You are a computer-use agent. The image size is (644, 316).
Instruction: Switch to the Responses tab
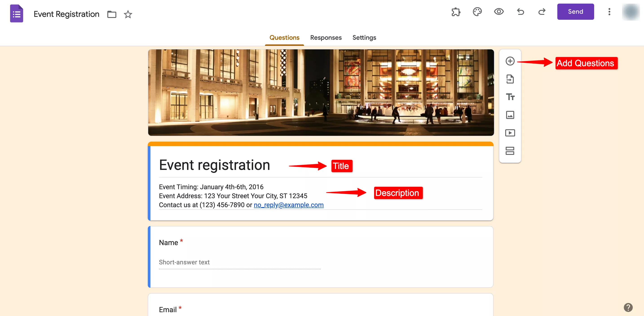pyautogui.click(x=326, y=37)
